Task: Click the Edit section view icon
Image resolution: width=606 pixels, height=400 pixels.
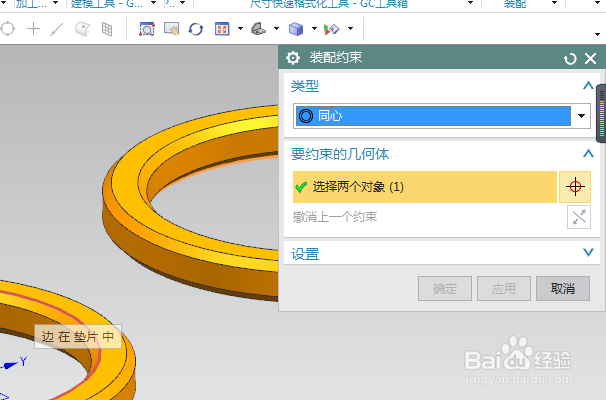Action: (x=332, y=29)
